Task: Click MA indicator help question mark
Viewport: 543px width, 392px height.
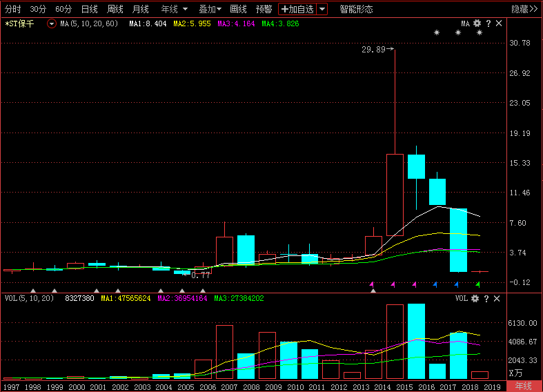Action: tap(487, 23)
